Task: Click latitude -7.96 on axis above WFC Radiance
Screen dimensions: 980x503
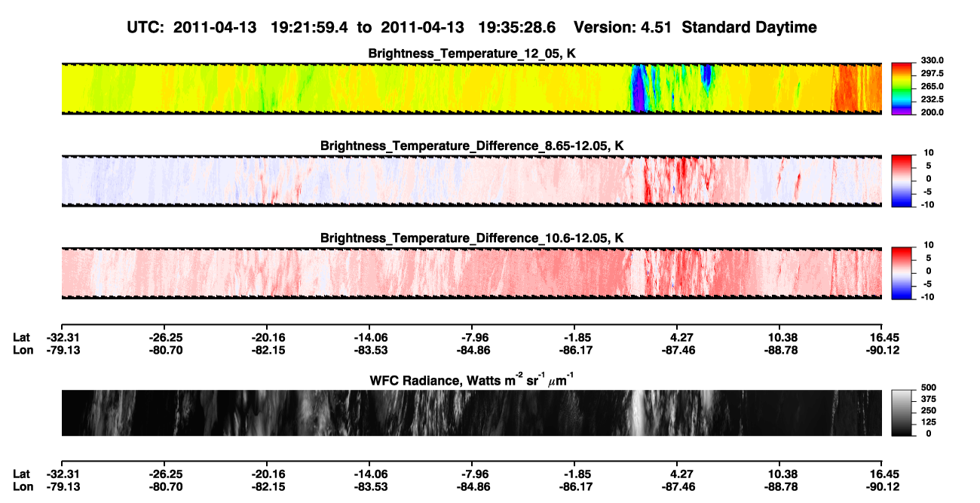Action: pyautogui.click(x=472, y=338)
